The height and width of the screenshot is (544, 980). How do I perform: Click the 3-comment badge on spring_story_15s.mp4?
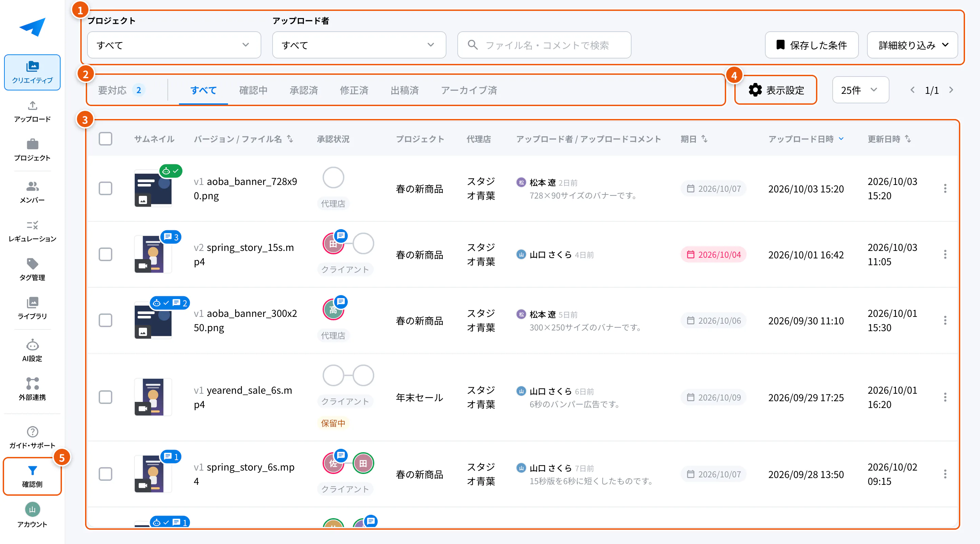pos(171,237)
